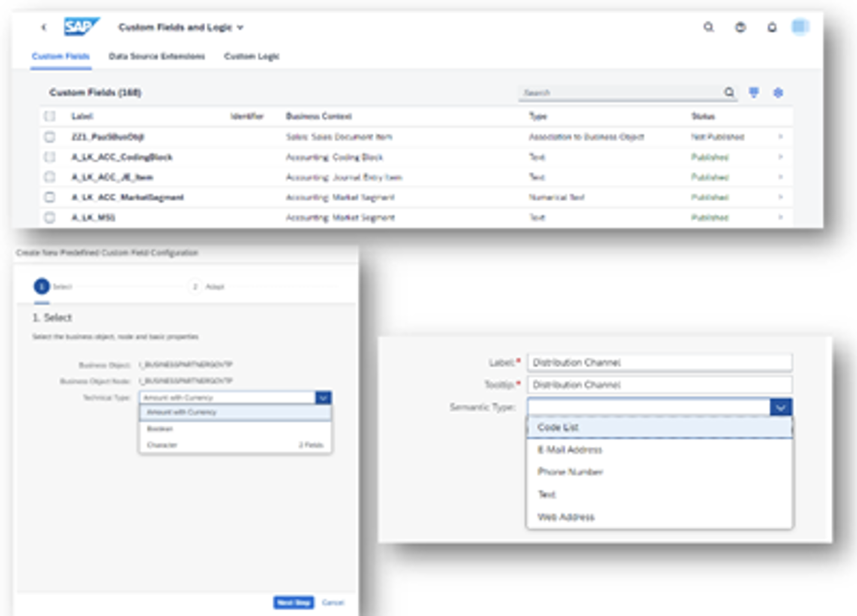Click Association to Business Object type cell
The height and width of the screenshot is (616, 857).
point(587,137)
